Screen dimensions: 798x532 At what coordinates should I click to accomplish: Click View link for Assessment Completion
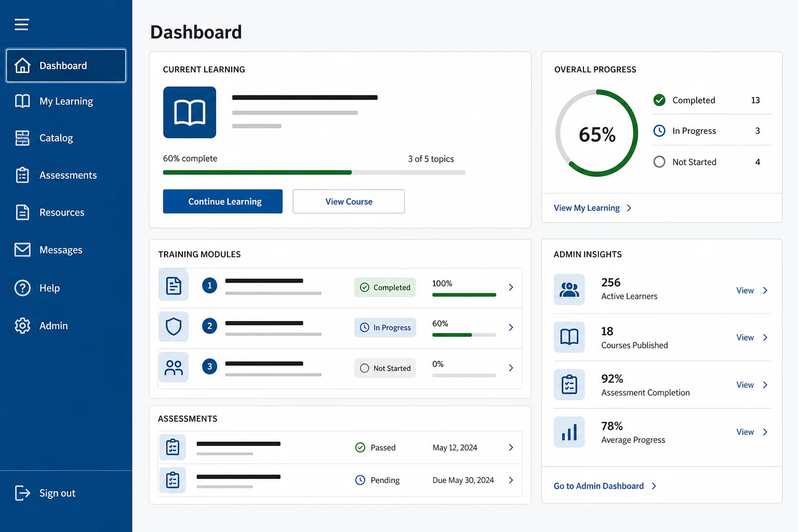click(745, 385)
